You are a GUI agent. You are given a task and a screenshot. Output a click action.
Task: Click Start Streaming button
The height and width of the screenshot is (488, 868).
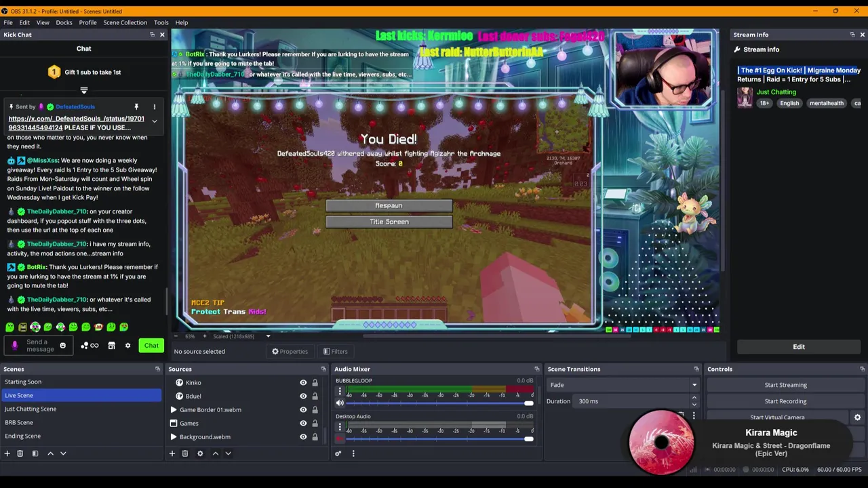785,385
